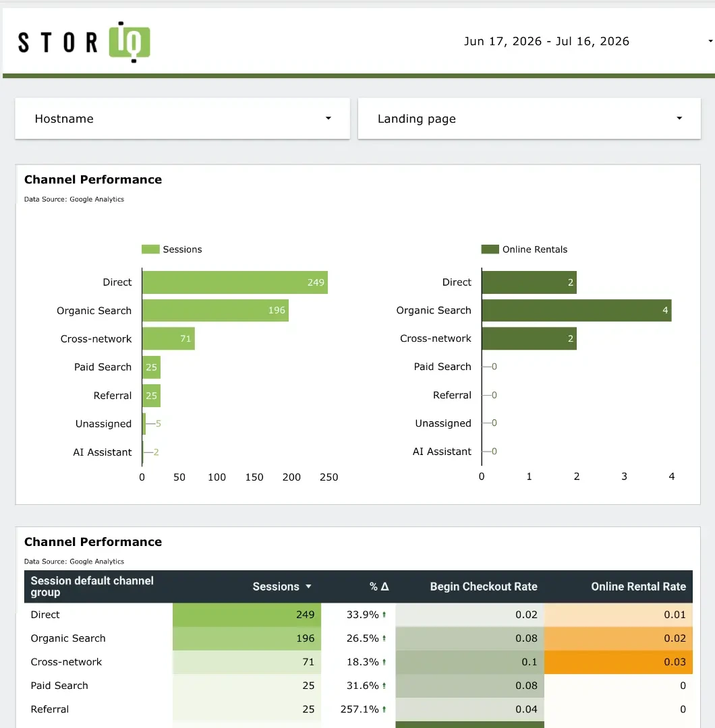
Task: Sort table by % Δ column header
Action: (379, 586)
